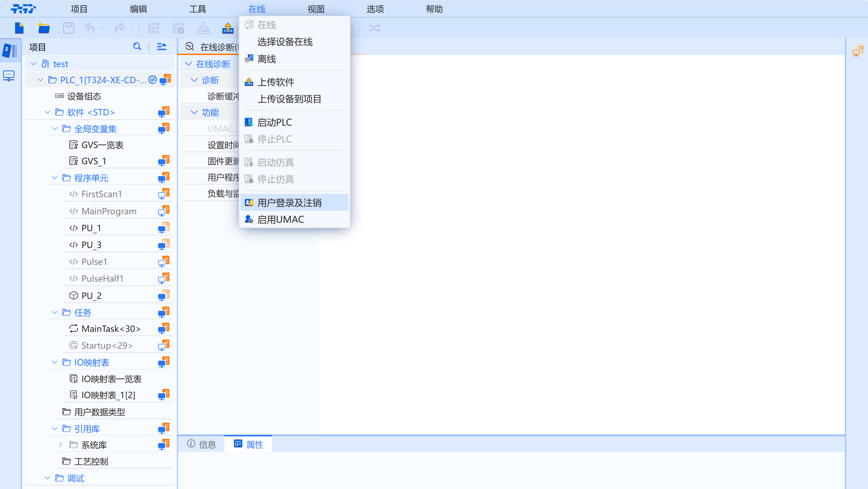Choose 启动PLC from the menu
Screen dimensions: 868x489
pyautogui.click(x=274, y=122)
